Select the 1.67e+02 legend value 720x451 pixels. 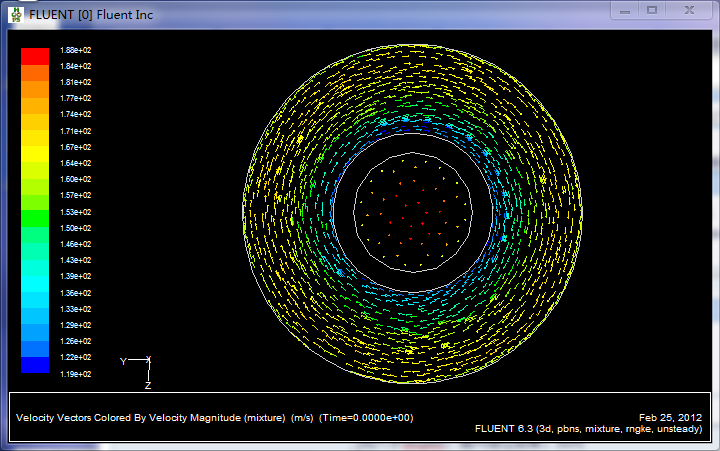click(x=76, y=147)
